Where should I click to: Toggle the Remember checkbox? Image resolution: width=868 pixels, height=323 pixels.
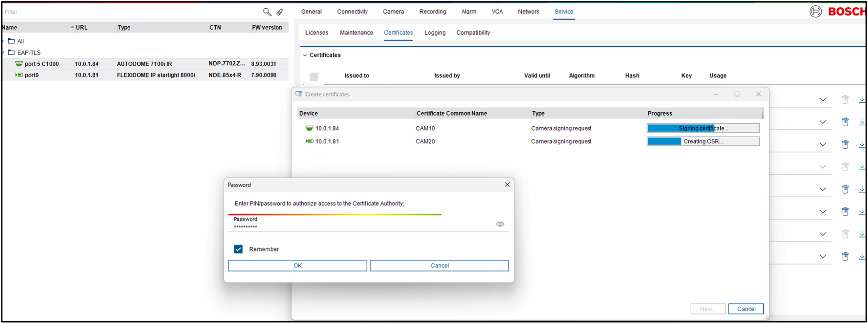pos(238,249)
